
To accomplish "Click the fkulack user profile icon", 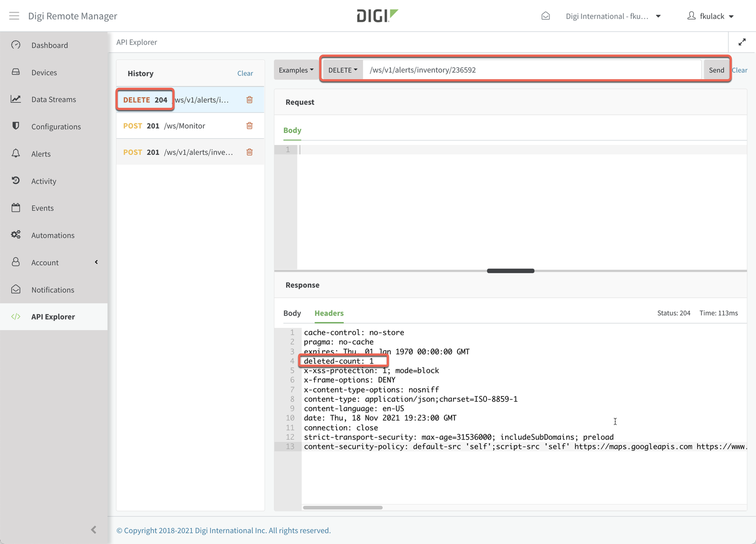I will [x=691, y=16].
